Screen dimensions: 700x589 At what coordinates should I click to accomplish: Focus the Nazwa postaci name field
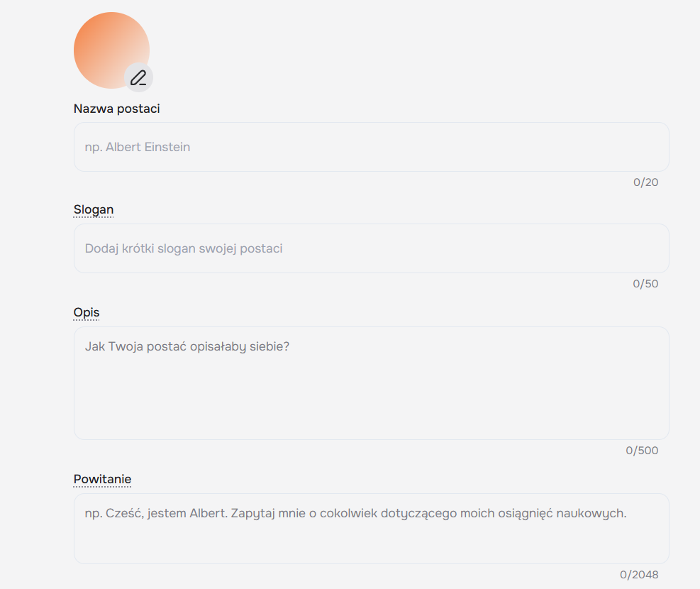tap(372, 147)
